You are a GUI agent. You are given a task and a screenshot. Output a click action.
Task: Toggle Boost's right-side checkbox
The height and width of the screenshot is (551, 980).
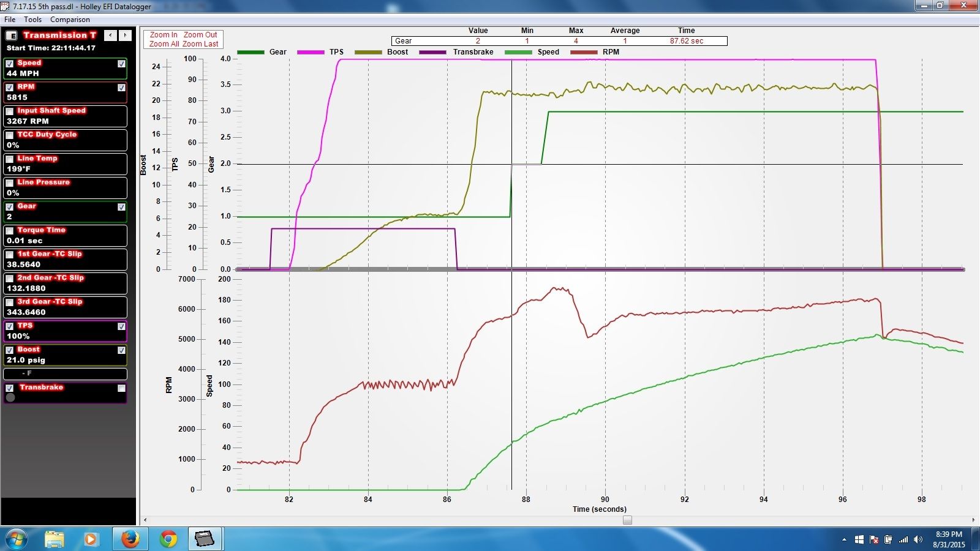(121, 350)
